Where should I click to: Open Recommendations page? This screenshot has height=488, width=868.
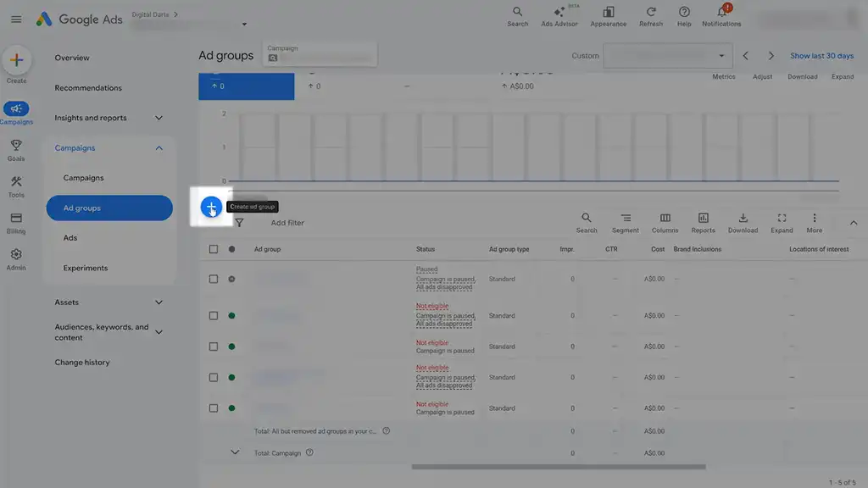[x=88, y=87]
